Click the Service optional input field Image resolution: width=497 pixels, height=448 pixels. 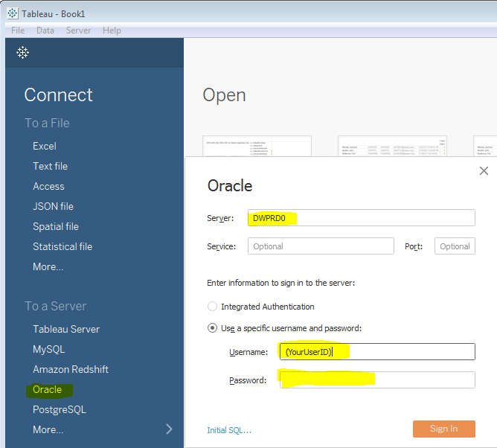(321, 246)
